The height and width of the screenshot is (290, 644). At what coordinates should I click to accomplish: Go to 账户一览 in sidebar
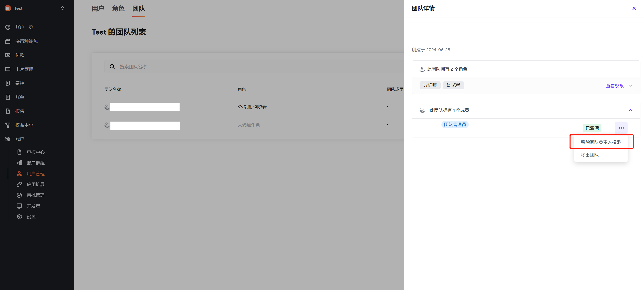coord(24,27)
